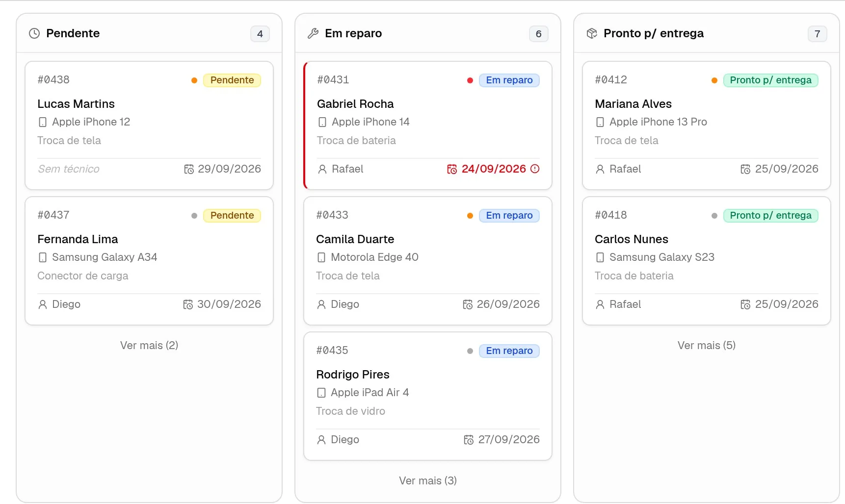Click Troca de vidro service text
This screenshot has height=504, width=845.
pyautogui.click(x=350, y=411)
